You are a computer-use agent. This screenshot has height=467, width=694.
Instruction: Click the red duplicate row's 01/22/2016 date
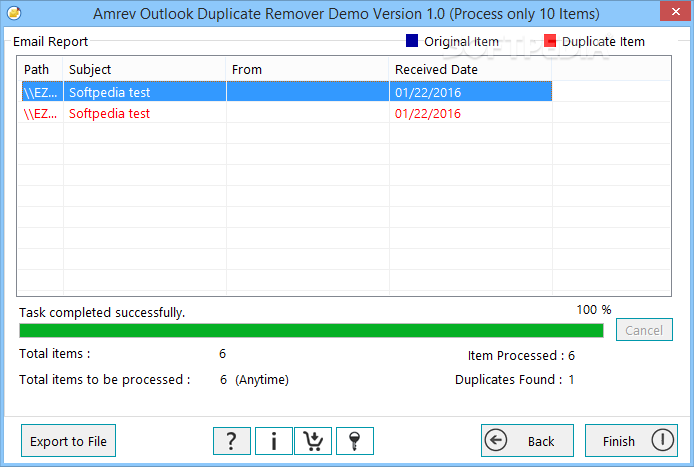coord(428,114)
